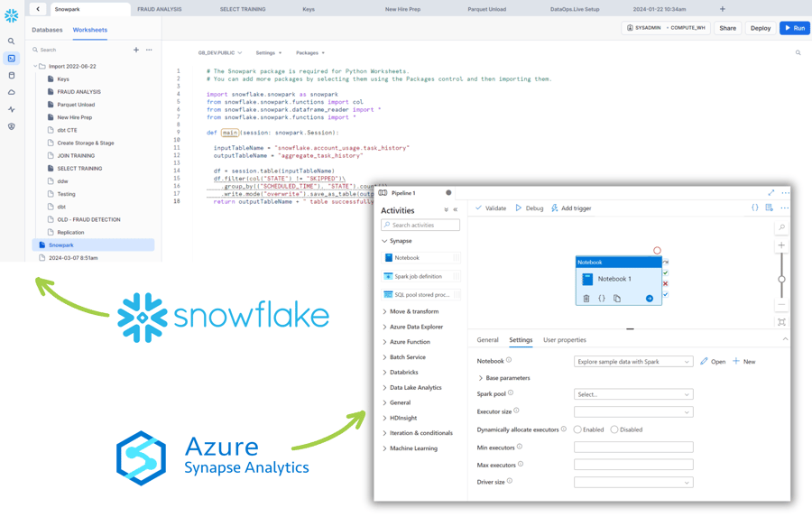Select the Disabled radio for dynamic executors
The image size is (812, 517).
pos(614,429)
